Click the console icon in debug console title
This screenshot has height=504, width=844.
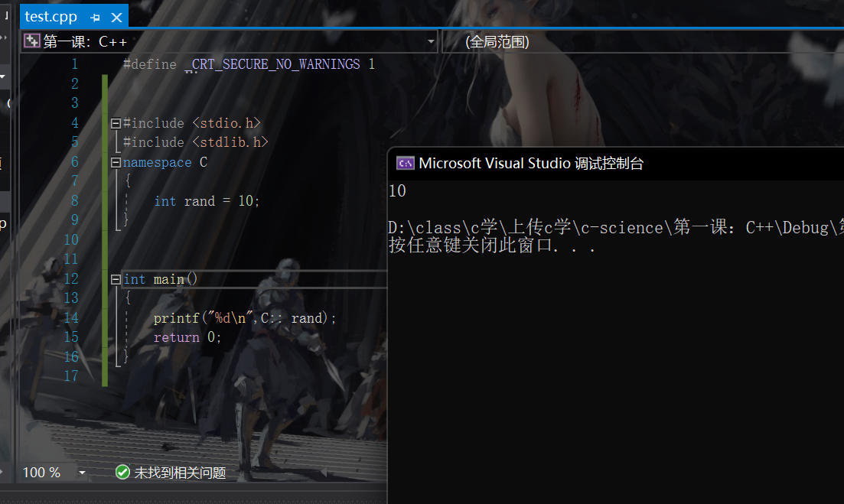click(406, 163)
